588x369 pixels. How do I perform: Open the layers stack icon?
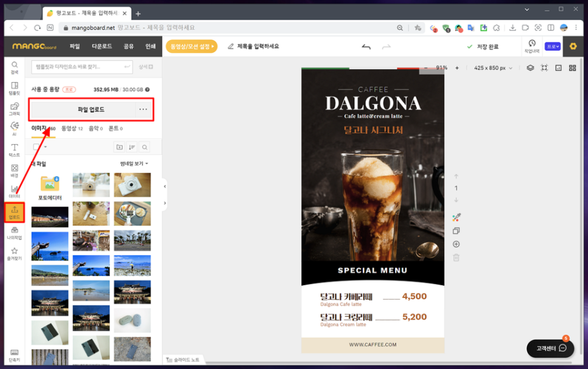pyautogui.click(x=530, y=68)
